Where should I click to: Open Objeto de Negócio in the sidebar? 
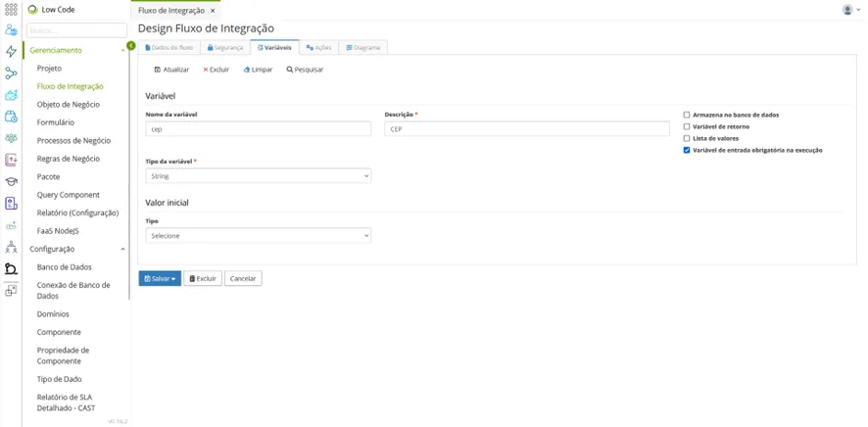point(69,105)
